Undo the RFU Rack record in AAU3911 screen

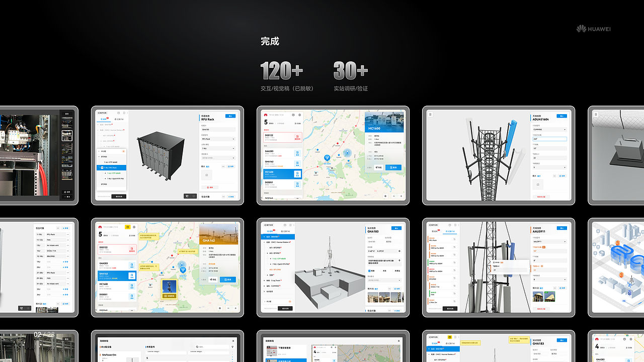[454, 239]
